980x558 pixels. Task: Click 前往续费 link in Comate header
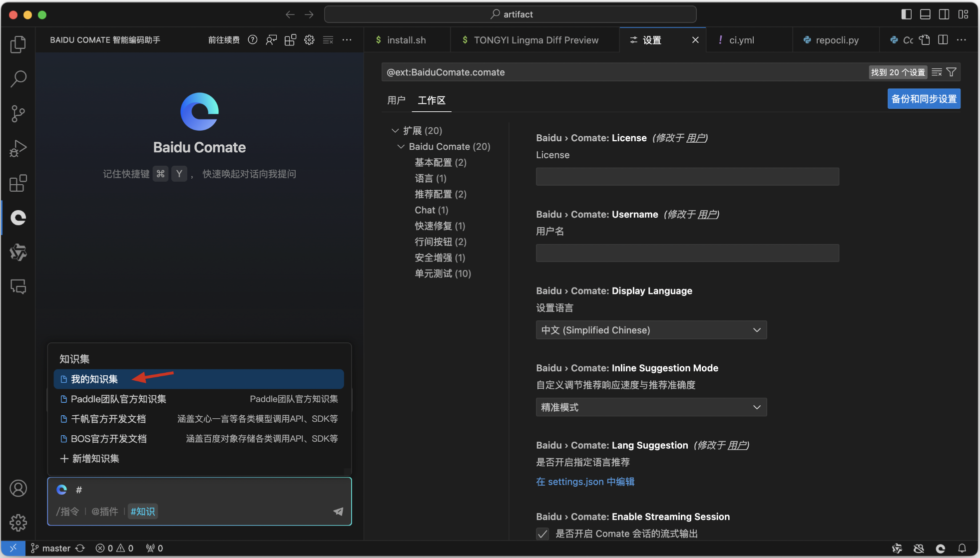pyautogui.click(x=224, y=40)
